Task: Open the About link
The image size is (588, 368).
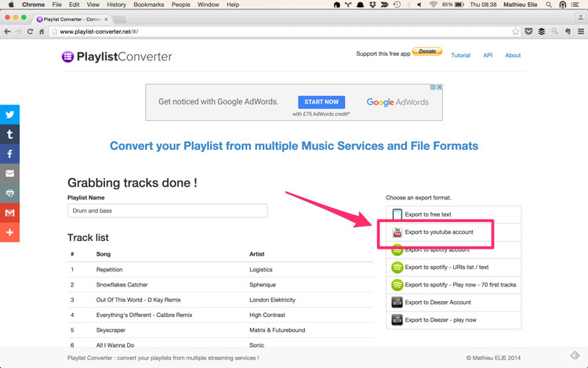Action: pyautogui.click(x=513, y=55)
